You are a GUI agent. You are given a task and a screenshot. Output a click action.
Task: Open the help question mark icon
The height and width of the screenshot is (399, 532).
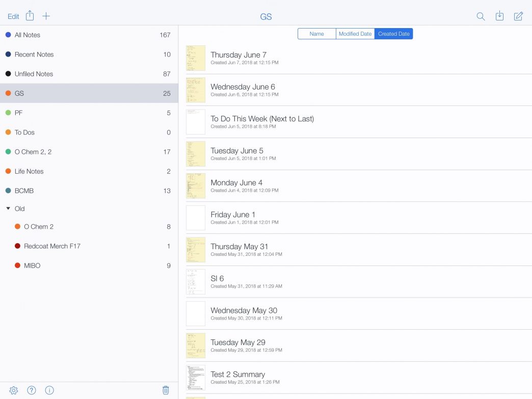tap(32, 390)
